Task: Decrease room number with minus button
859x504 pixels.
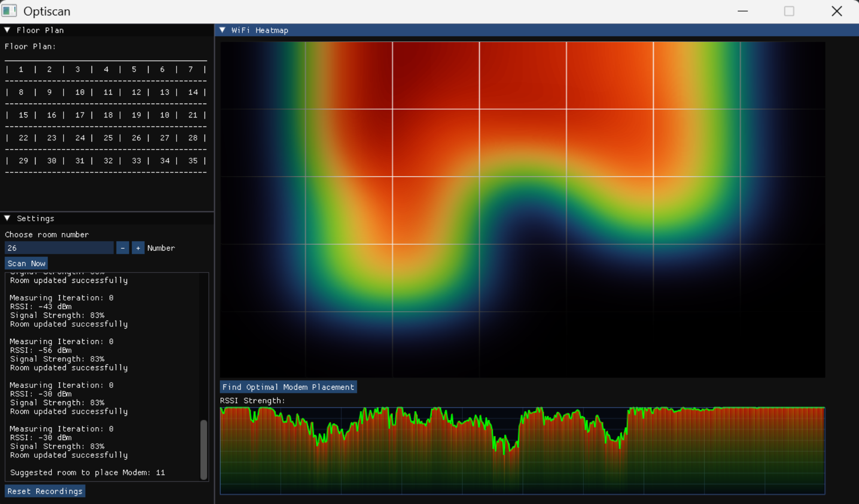Action: 122,248
